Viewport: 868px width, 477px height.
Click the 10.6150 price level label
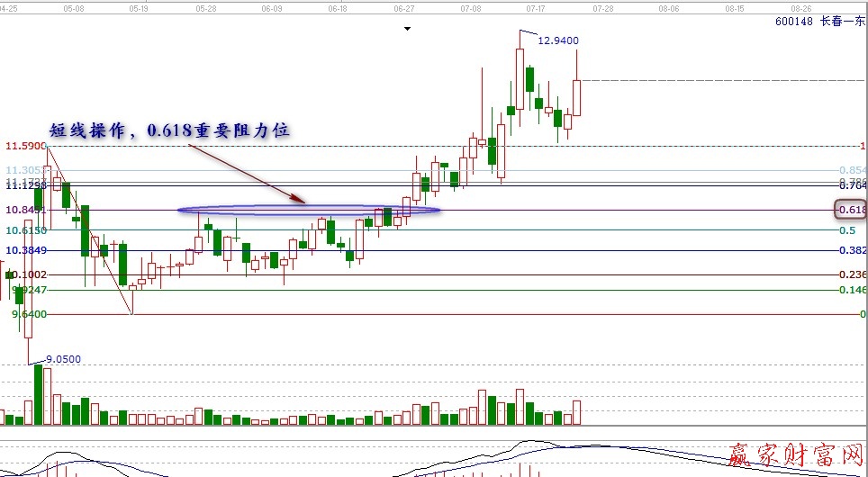(x=26, y=230)
